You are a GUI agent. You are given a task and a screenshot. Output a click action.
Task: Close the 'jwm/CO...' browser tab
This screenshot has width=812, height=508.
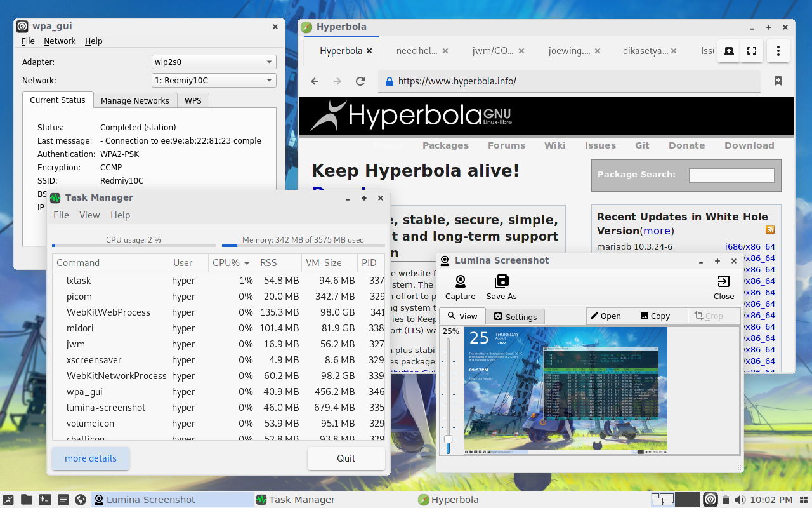tap(521, 51)
